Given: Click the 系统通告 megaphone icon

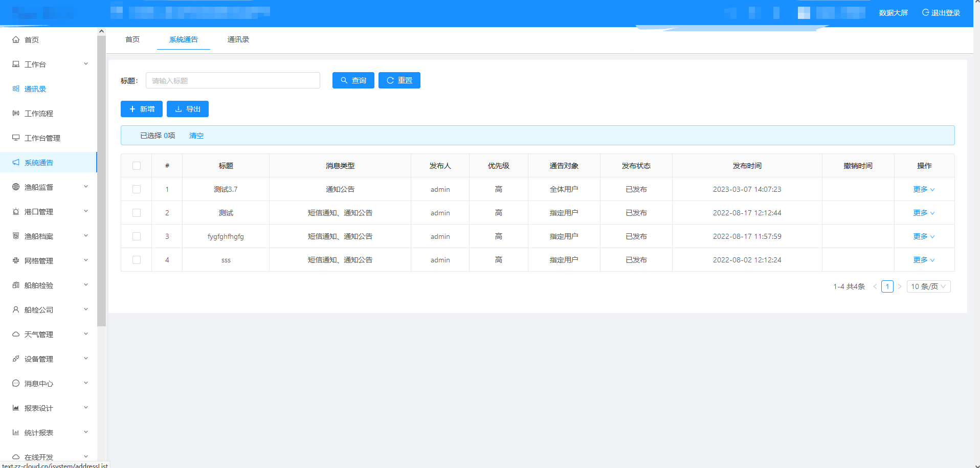Looking at the screenshot, I should click(x=16, y=162).
